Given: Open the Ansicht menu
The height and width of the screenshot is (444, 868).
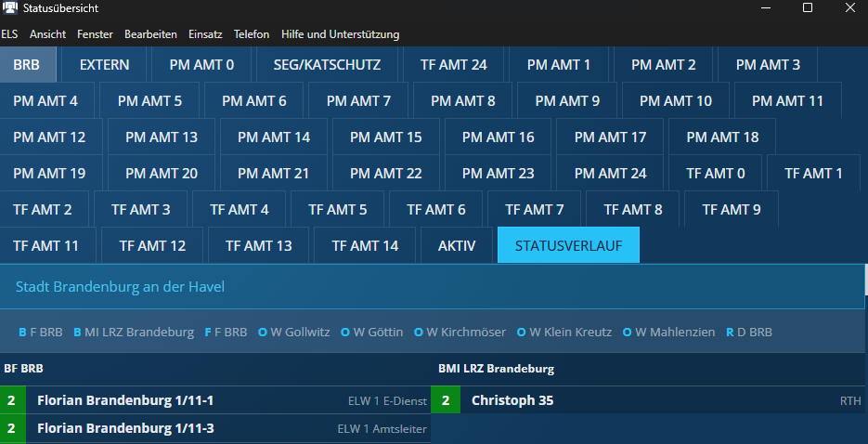Looking at the screenshot, I should (x=47, y=34).
